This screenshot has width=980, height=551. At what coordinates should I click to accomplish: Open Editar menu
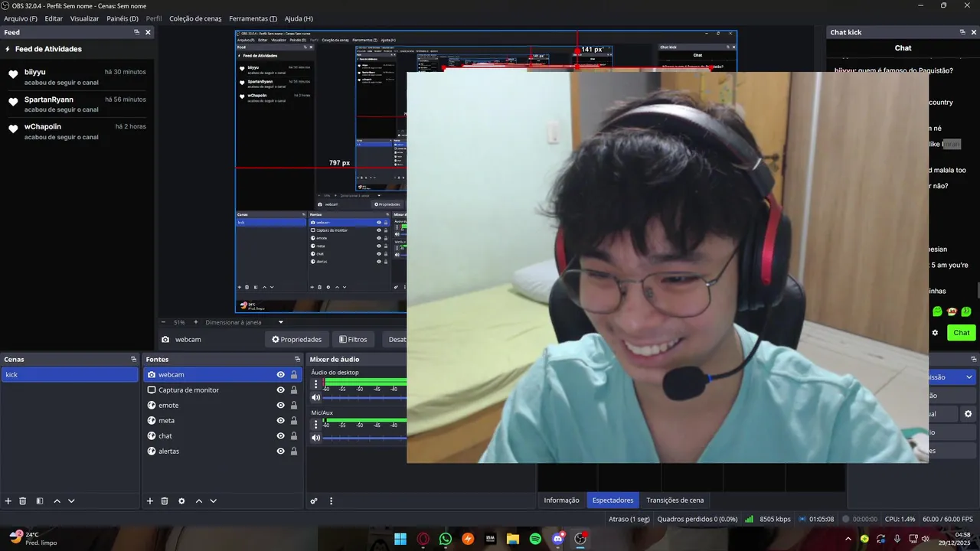(x=54, y=18)
